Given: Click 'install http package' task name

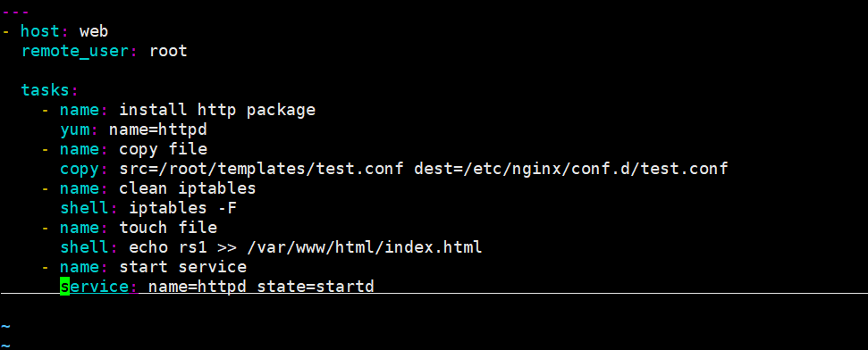Looking at the screenshot, I should [217, 110].
